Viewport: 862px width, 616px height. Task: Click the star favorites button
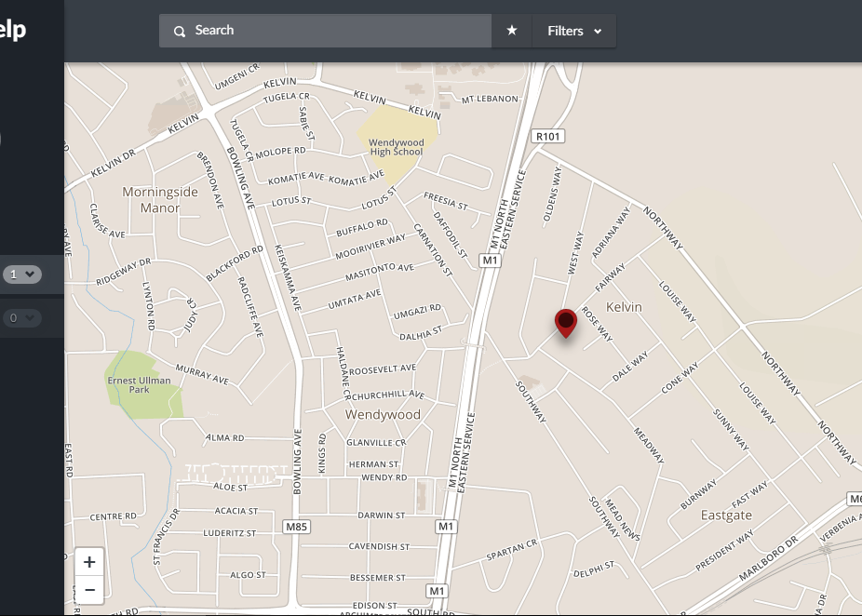pyautogui.click(x=512, y=31)
